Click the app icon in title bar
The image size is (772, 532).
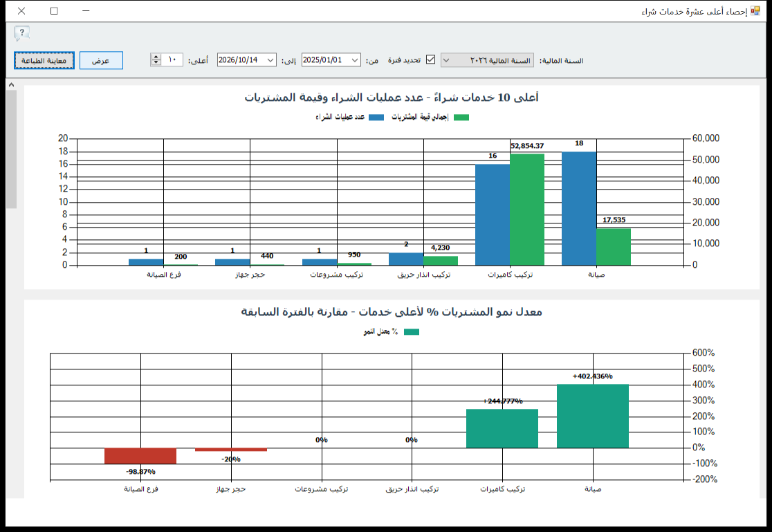(x=755, y=11)
